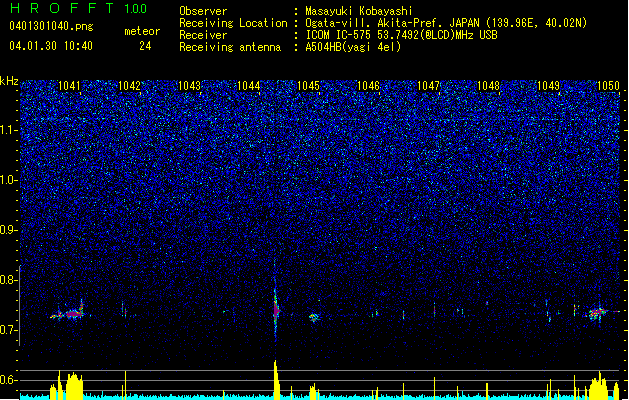The image size is (629, 400).
Task: Click the 1.0 kHz frequency label
Action: pos(9,181)
